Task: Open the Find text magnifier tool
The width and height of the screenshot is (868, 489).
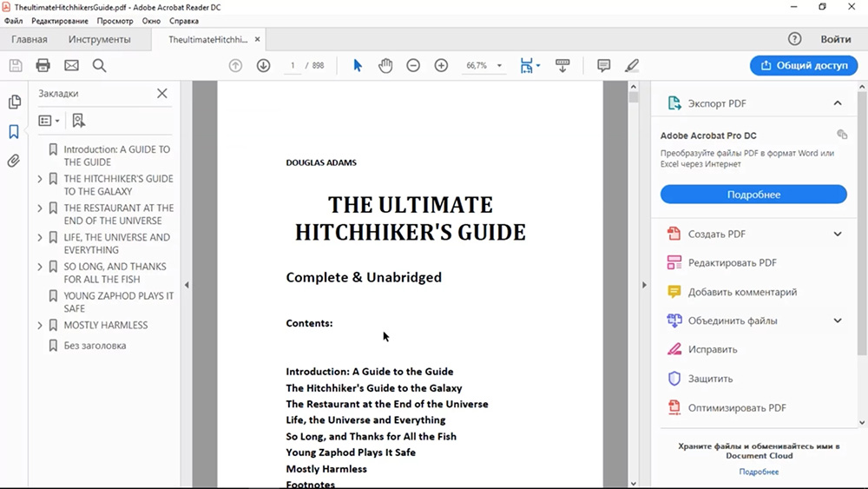Action: point(99,65)
